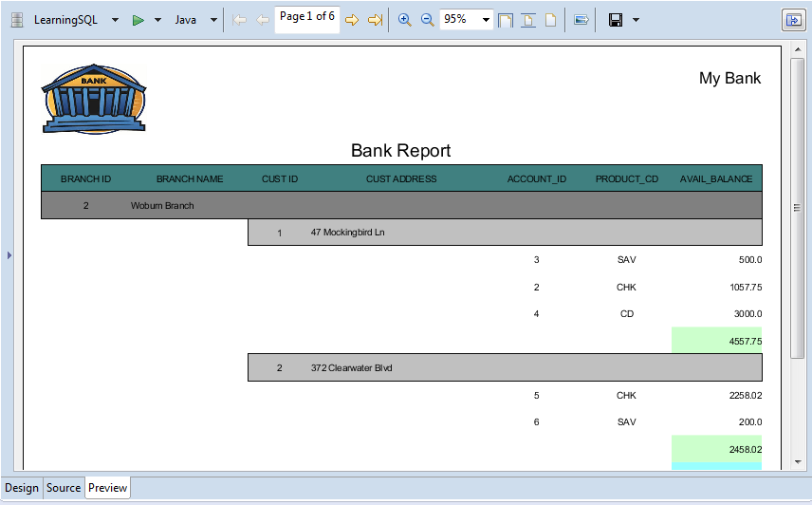Click the green subtotal 4557.75
This screenshot has height=505, width=812.
coord(717,340)
